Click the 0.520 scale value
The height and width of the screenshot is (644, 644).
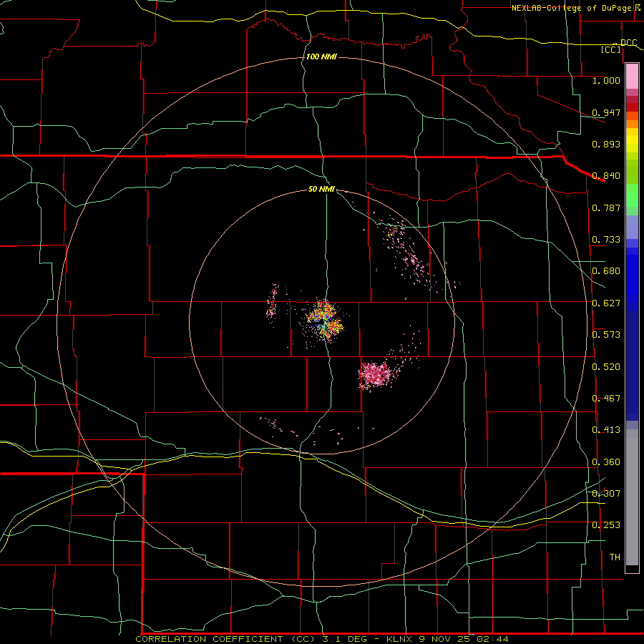[x=606, y=367]
